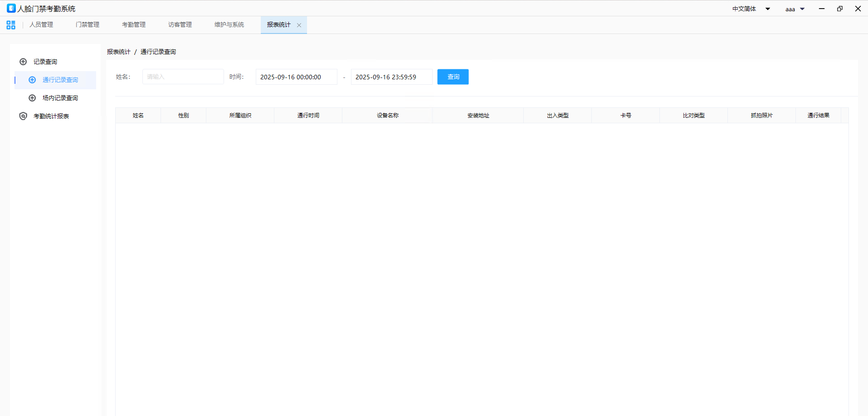Expand the 考勤统计报表 section
This screenshot has width=868, height=416.
tap(51, 116)
